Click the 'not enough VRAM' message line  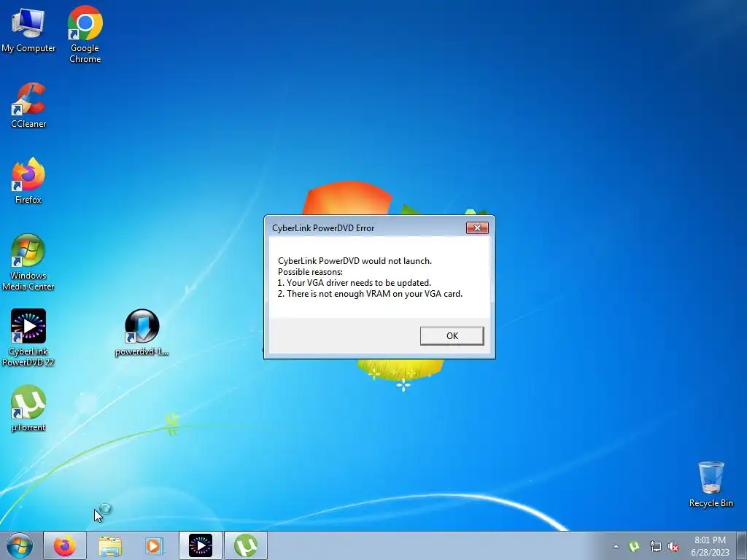(370, 294)
